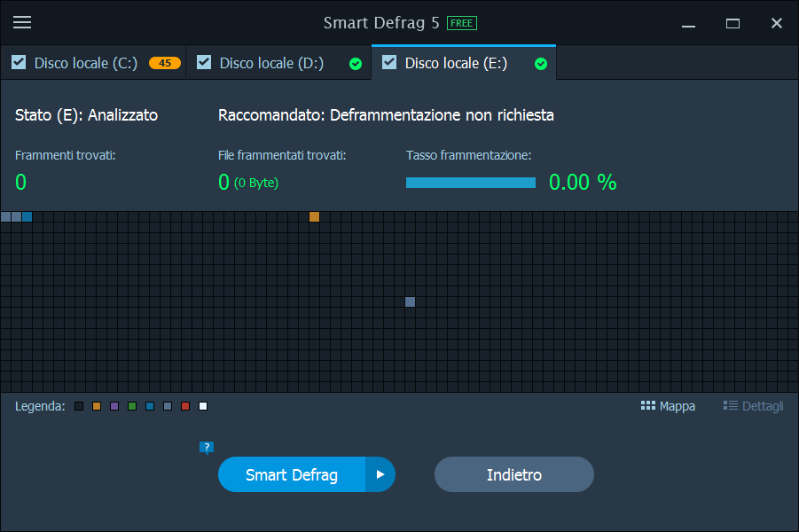Viewport: 799px width, 532px height.
Task: Click the question mark help icon
Action: (207, 448)
